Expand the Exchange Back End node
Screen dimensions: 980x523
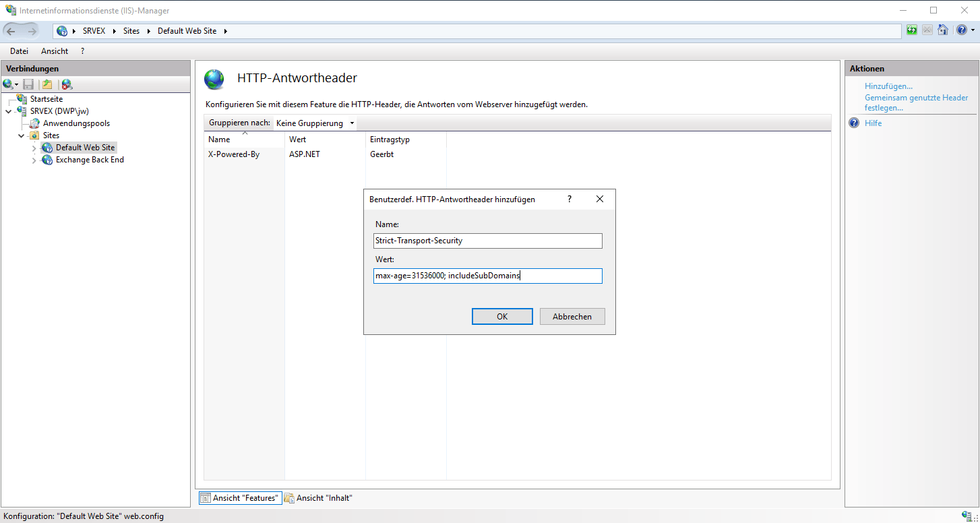pos(34,160)
